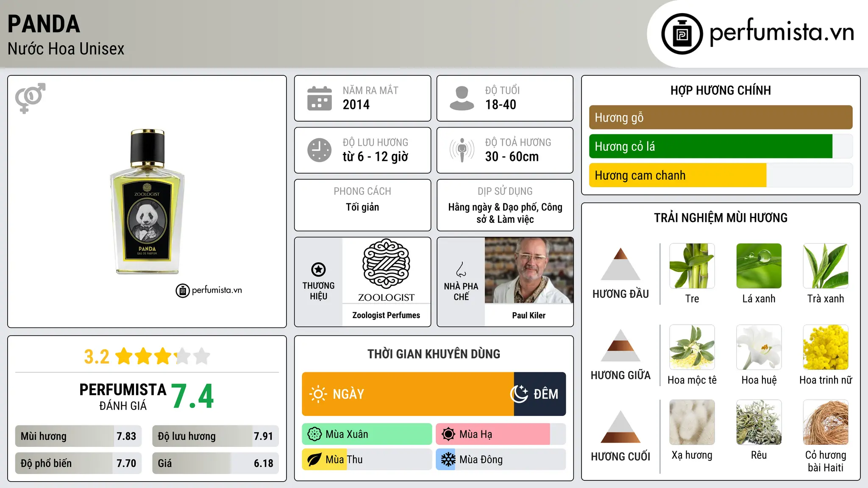Click the Mùa Thu season bar
Screen dimensions: 868x488
tap(367, 460)
